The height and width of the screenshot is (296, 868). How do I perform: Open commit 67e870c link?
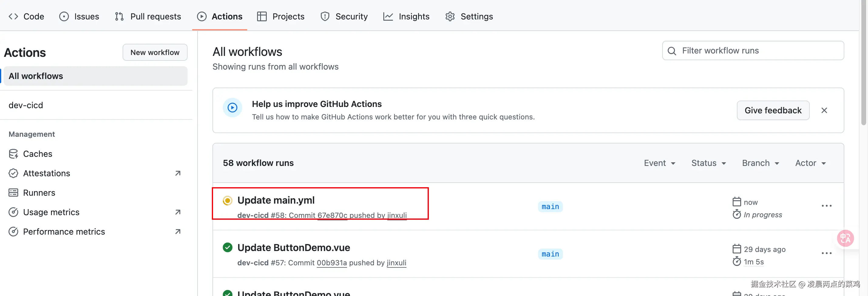(332, 215)
